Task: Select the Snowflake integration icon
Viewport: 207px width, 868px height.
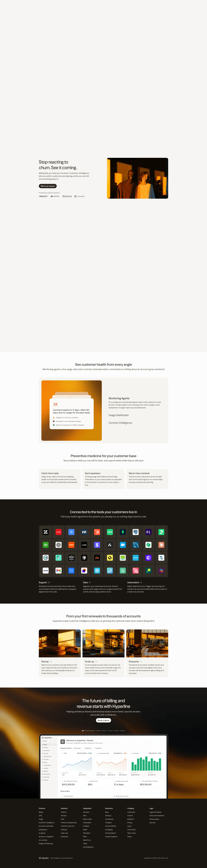Action: (x=97, y=571)
